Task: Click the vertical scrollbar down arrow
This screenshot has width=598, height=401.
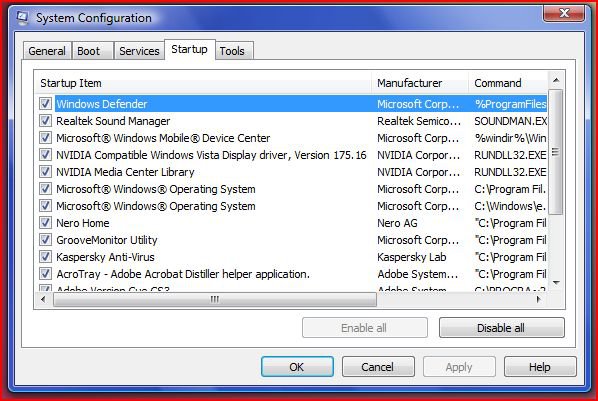Action: [556, 283]
